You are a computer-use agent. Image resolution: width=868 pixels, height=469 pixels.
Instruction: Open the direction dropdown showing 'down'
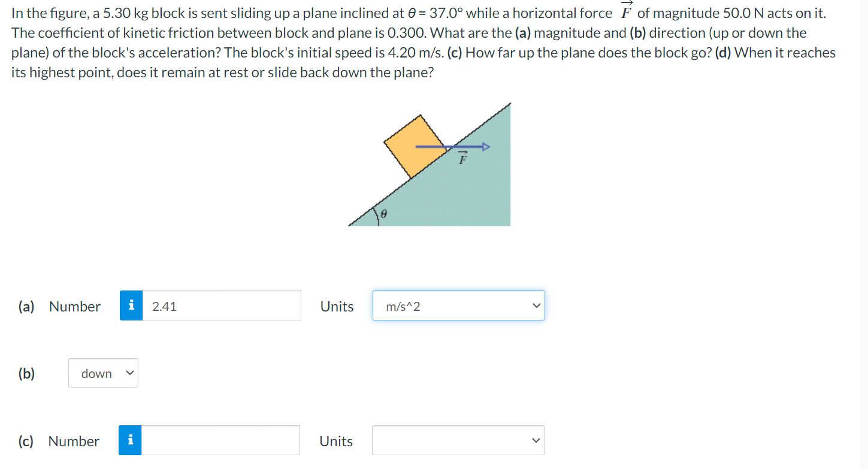click(x=103, y=373)
